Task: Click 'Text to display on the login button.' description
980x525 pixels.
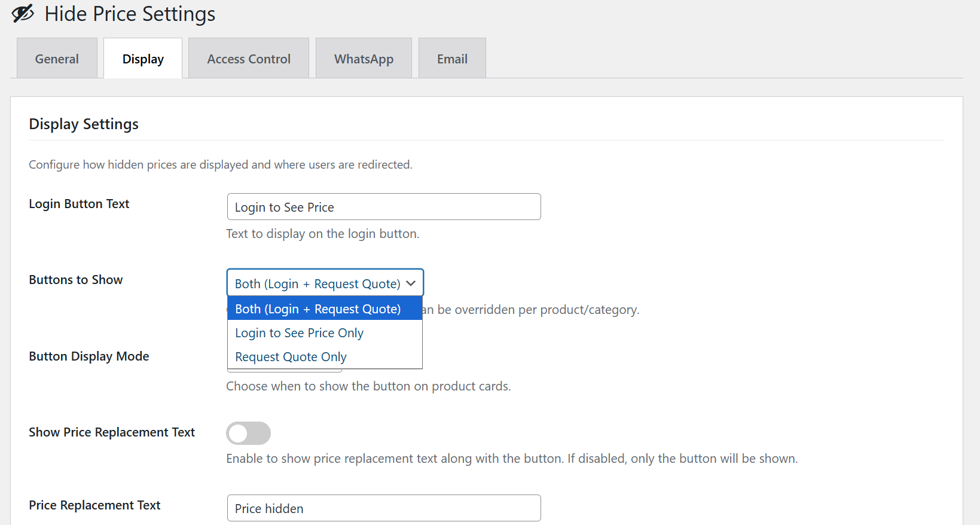Action: click(323, 234)
